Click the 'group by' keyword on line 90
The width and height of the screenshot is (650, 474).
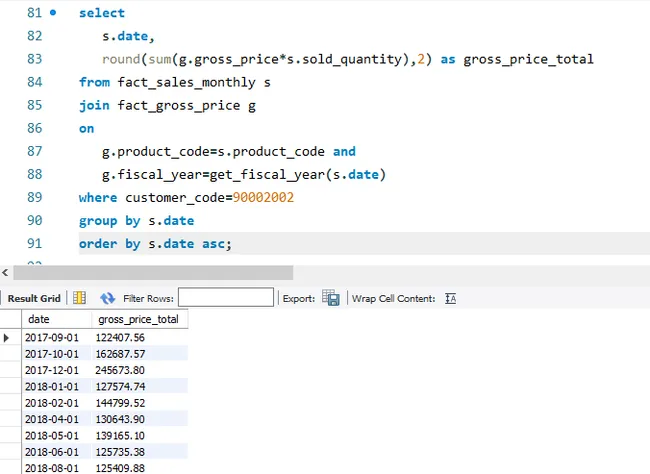coord(110,221)
